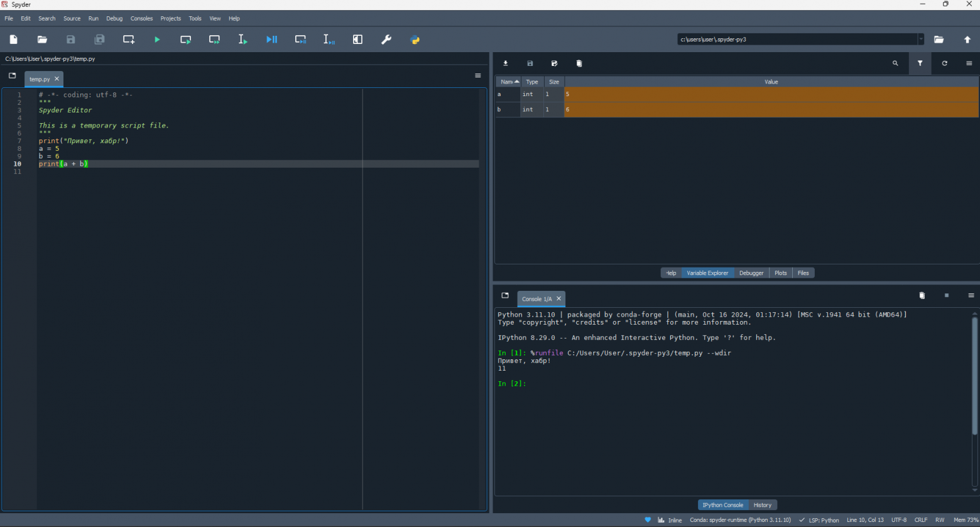
Task: Open the Spyder sponsor heart icon
Action: tap(648, 520)
